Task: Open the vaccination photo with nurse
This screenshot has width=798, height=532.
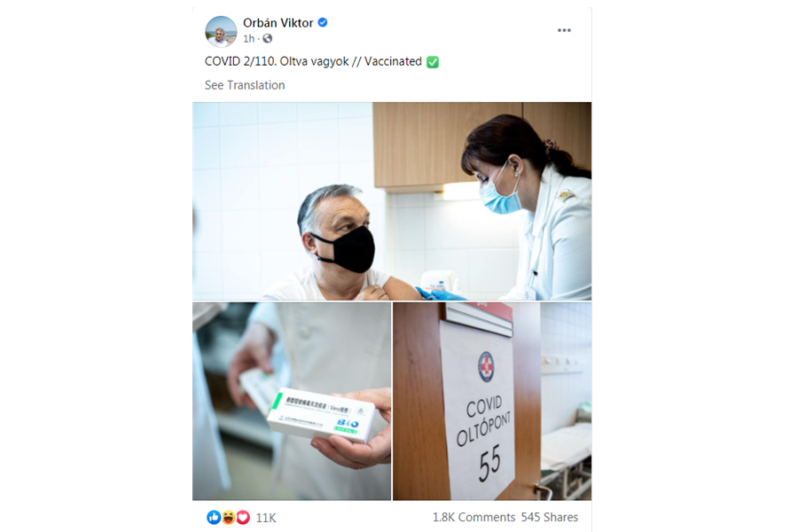Action: pyautogui.click(x=392, y=201)
